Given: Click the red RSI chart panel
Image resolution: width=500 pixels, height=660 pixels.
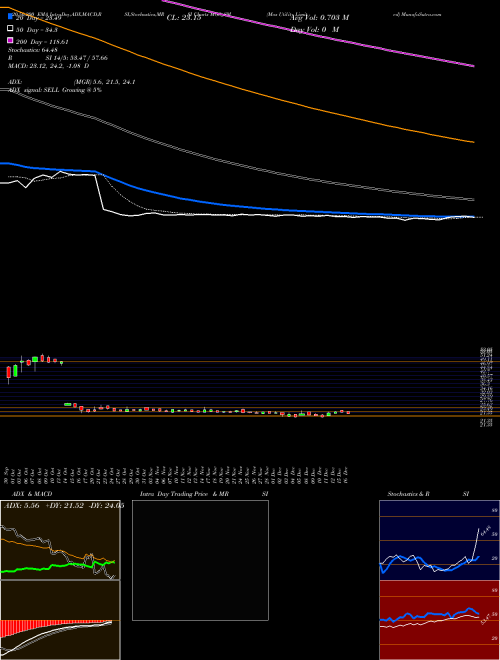Looking at the screenshot, I should [x=439, y=620].
